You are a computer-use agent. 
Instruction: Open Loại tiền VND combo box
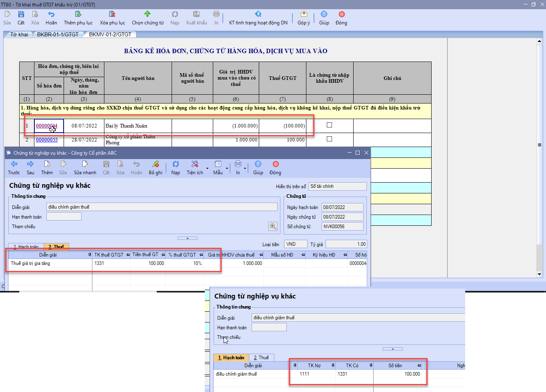point(296,244)
